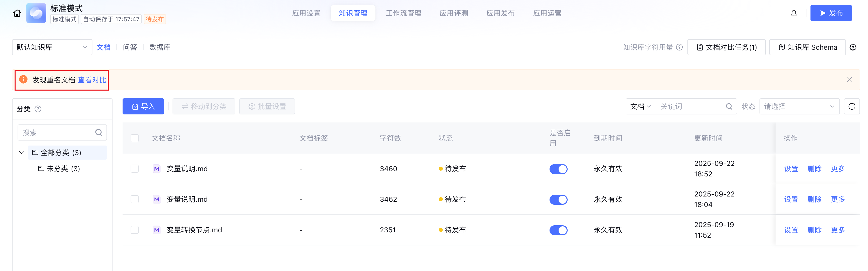Open the 默认知识库 dropdown
868x271 pixels.
52,47
